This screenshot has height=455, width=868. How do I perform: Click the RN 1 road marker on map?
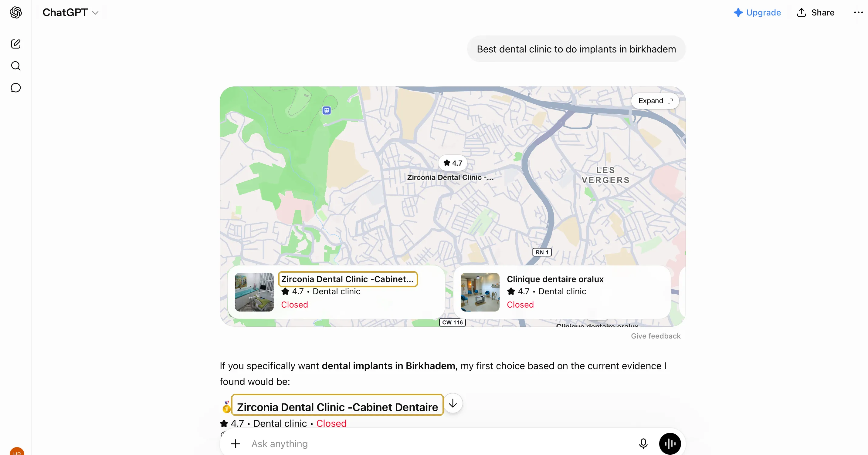pyautogui.click(x=542, y=252)
